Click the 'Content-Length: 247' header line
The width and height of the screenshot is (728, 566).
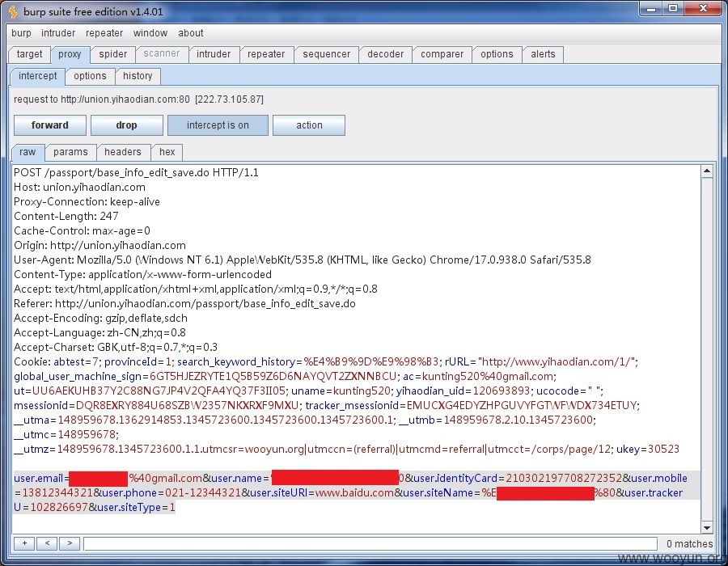pos(66,216)
